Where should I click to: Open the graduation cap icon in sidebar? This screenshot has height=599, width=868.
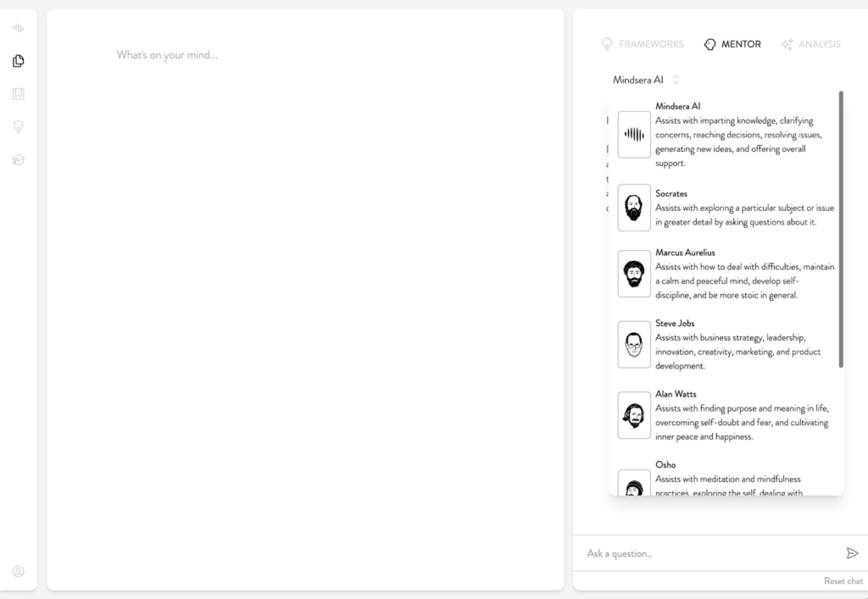[x=19, y=160]
